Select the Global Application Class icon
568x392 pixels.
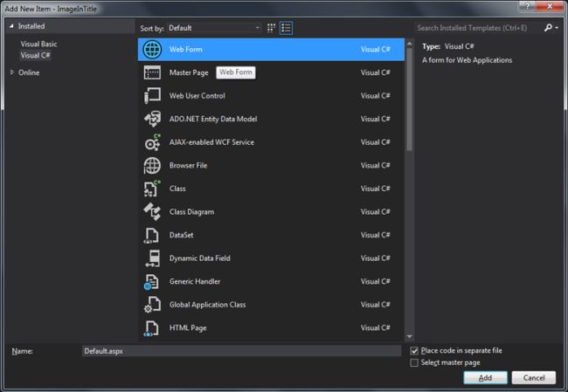coord(152,305)
